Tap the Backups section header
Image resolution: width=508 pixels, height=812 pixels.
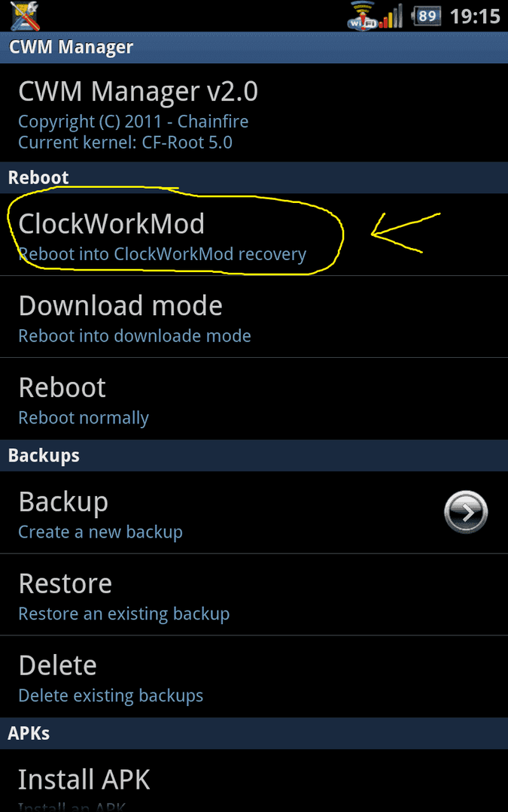tap(254, 456)
